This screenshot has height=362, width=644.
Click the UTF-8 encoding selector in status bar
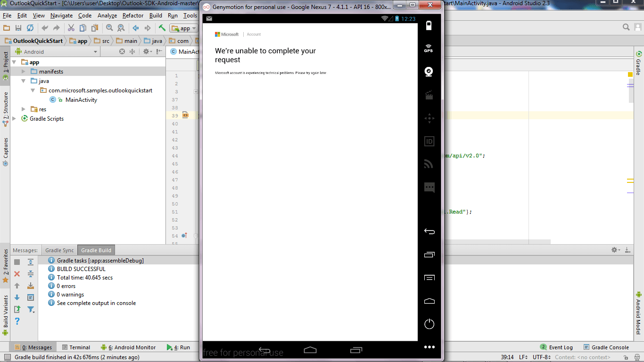[542, 357]
